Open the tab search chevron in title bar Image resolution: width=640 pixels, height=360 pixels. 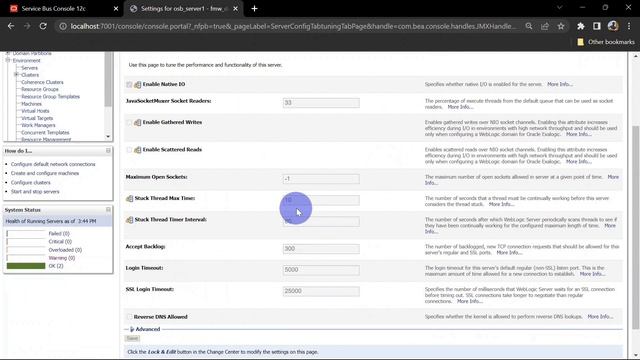click(560, 7)
